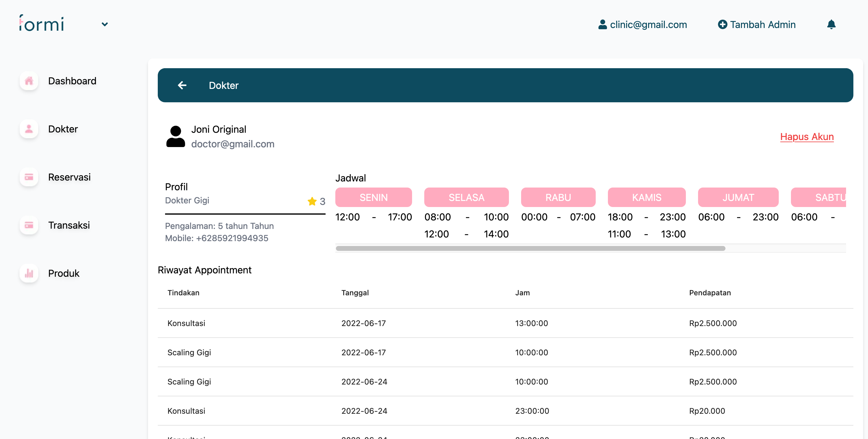Screen dimensions: 868x439
Task: Click the Produk chart icon
Action: [x=29, y=273]
